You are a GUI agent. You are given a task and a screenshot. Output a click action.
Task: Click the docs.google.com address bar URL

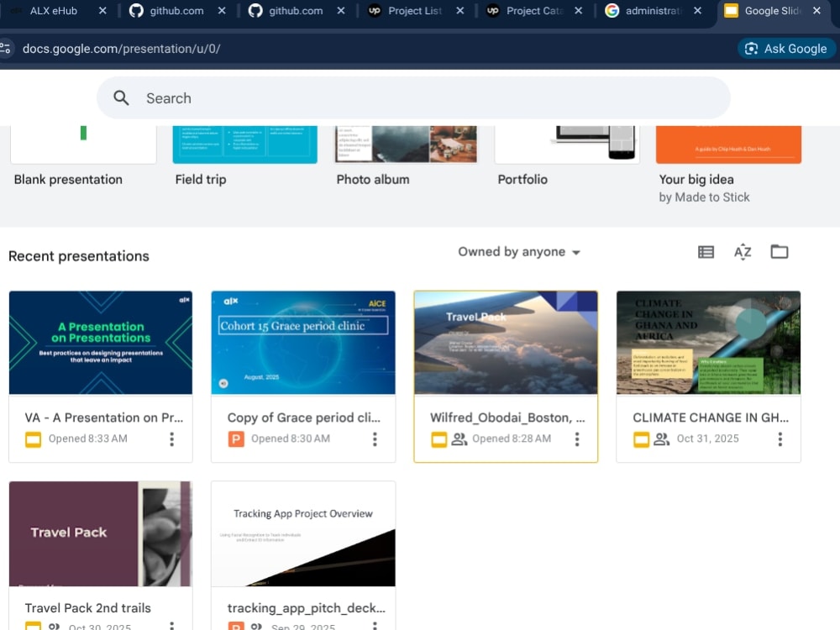[121, 49]
